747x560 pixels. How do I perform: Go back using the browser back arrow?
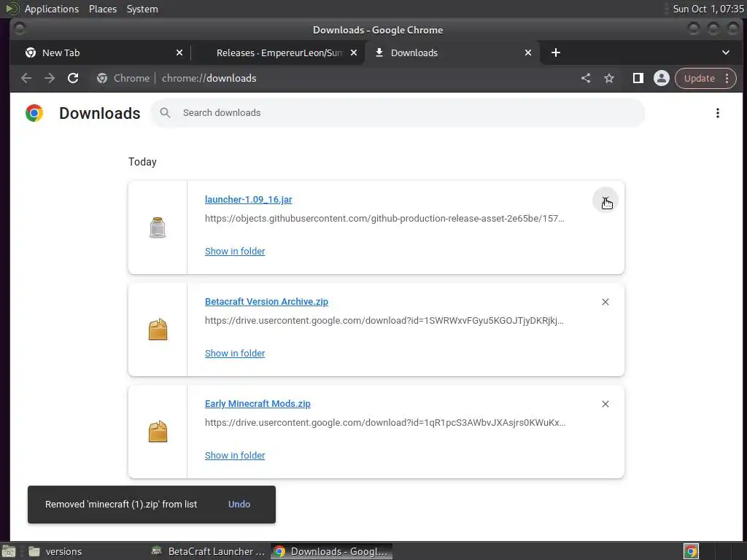pyautogui.click(x=26, y=78)
